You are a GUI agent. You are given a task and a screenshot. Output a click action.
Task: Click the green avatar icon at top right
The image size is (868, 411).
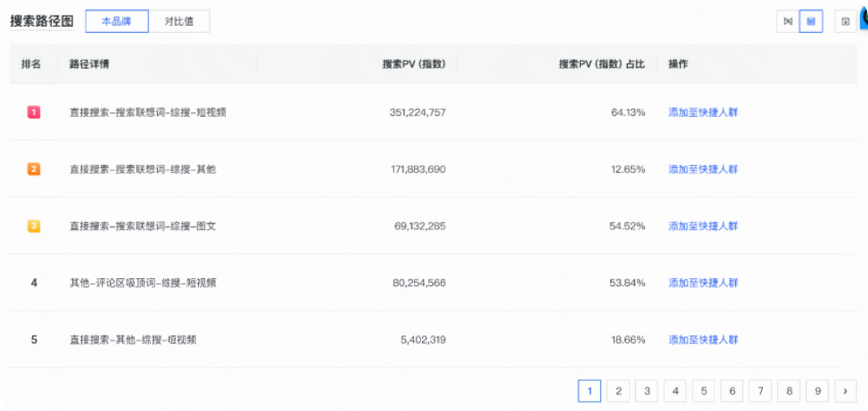coord(864,18)
